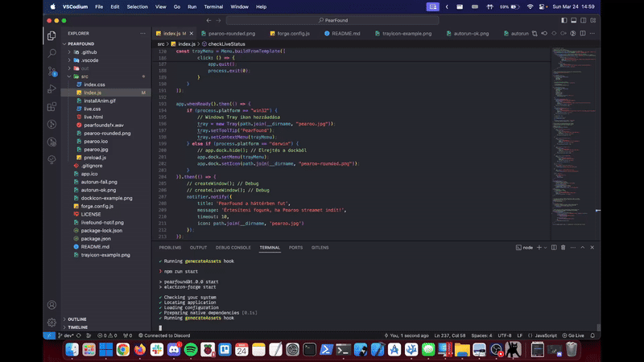Split the terminal panel

pyautogui.click(x=554, y=248)
